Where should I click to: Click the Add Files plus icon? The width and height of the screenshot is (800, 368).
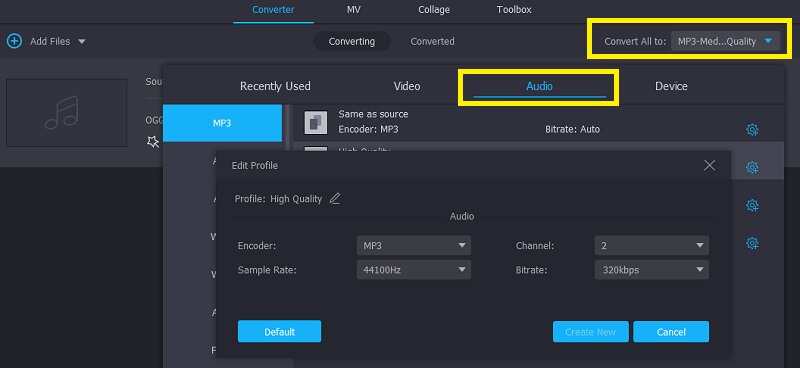coord(14,41)
